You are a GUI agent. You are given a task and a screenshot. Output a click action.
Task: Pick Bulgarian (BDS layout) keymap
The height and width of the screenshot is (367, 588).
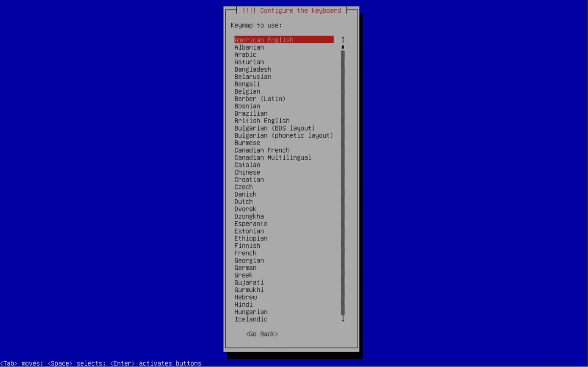tap(274, 128)
